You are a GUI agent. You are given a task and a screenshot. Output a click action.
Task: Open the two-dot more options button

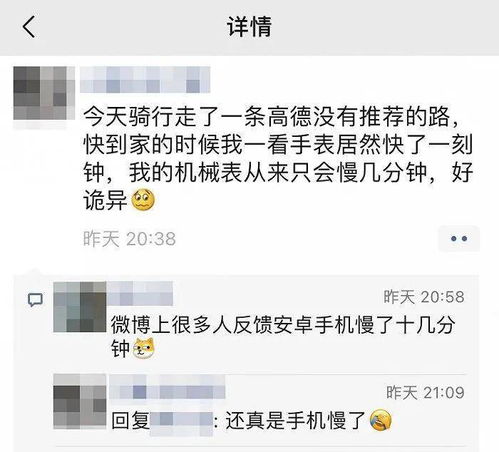[459, 239]
